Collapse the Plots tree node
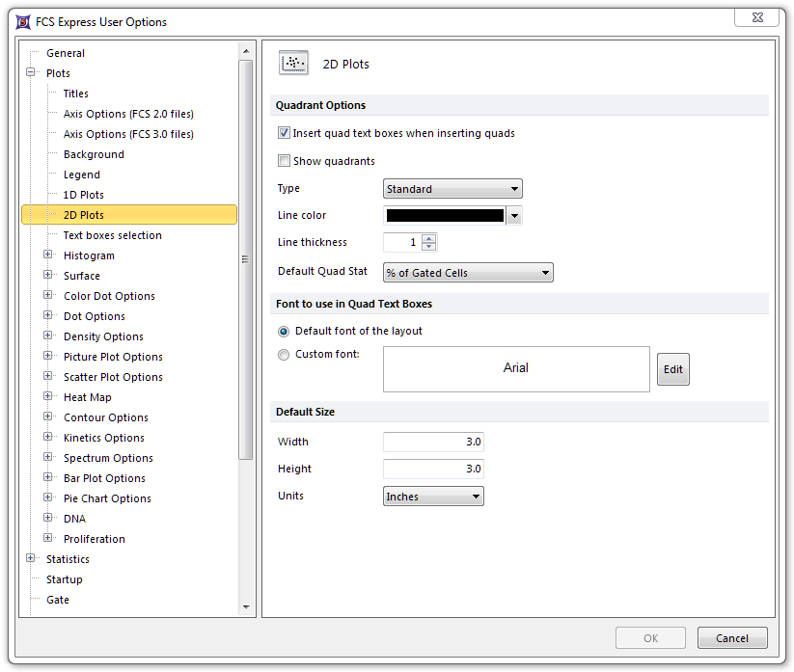The height and width of the screenshot is (672, 794). click(x=31, y=73)
